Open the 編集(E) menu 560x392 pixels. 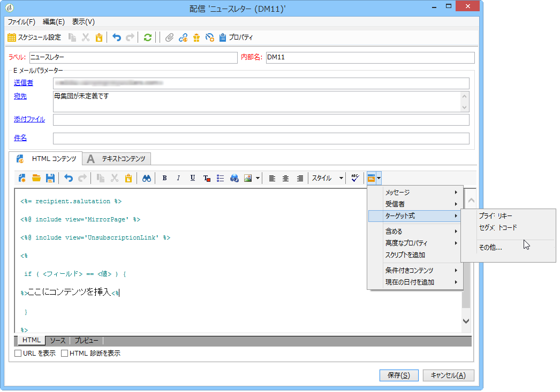(x=54, y=22)
